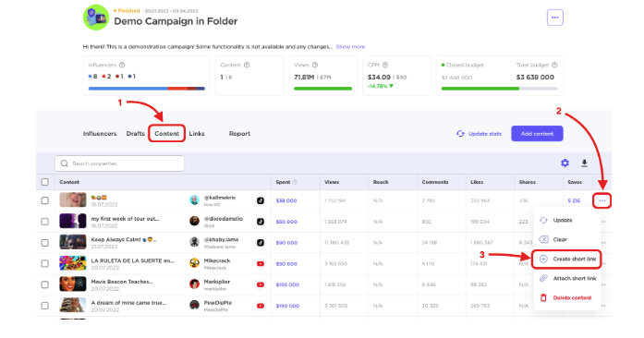Open the Content card help question mark
Screen dimensions: 644x338
click(247, 65)
